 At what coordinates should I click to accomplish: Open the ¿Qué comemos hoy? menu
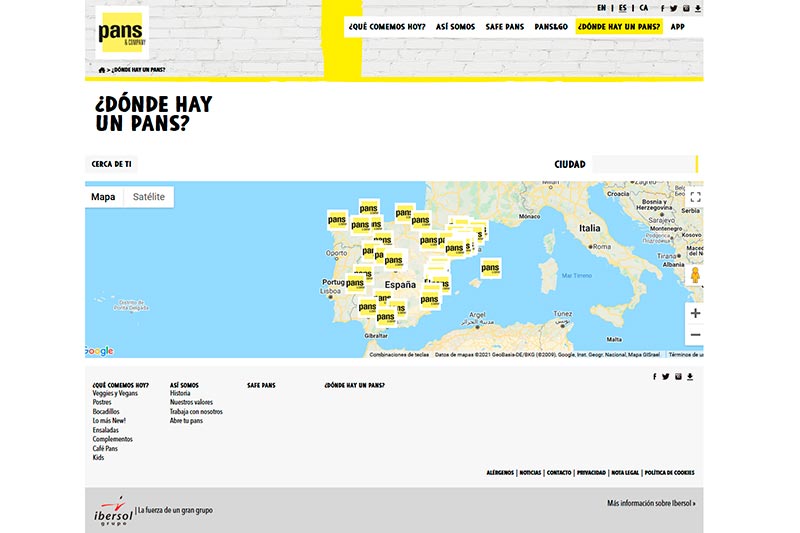(387, 27)
